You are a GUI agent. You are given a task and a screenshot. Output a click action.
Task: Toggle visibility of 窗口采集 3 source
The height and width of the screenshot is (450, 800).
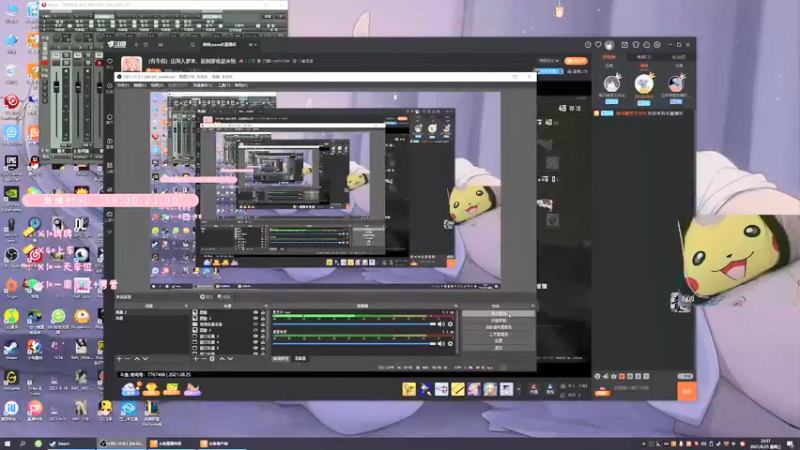click(256, 337)
